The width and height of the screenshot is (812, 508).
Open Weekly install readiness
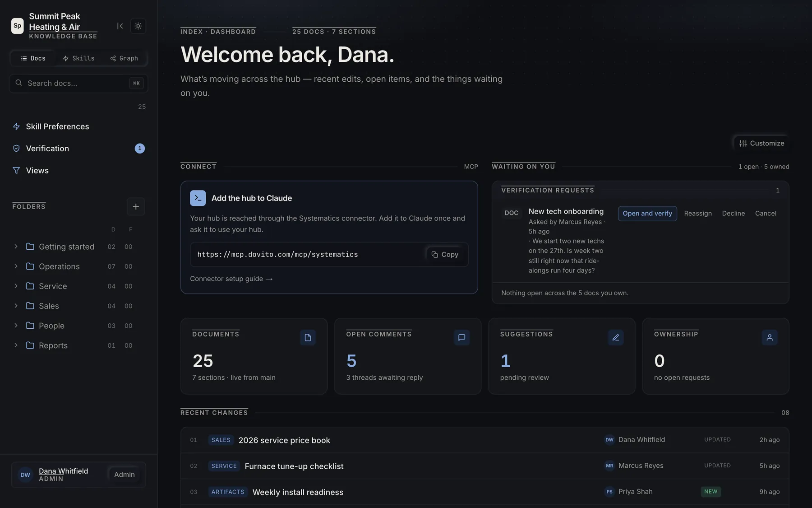click(298, 492)
